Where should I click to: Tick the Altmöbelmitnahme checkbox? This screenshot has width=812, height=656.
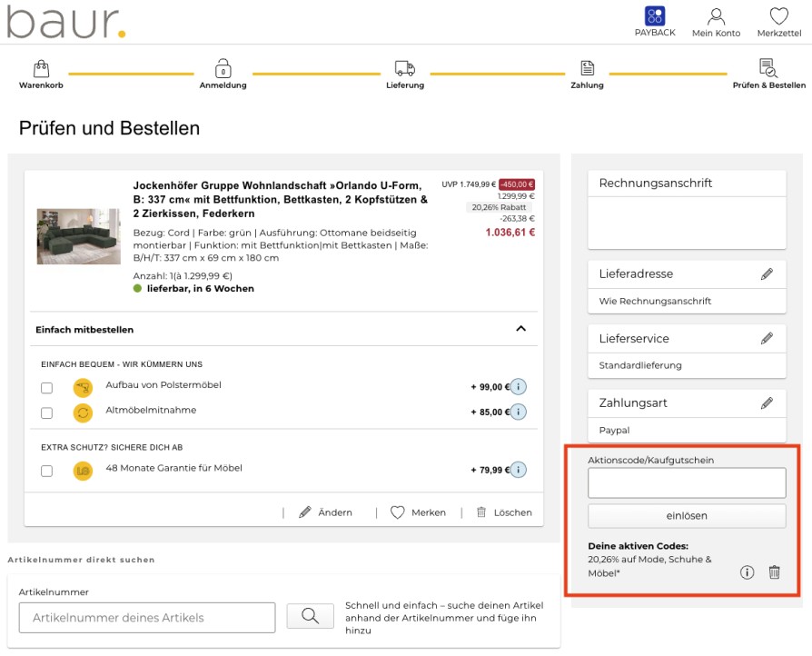(x=47, y=413)
